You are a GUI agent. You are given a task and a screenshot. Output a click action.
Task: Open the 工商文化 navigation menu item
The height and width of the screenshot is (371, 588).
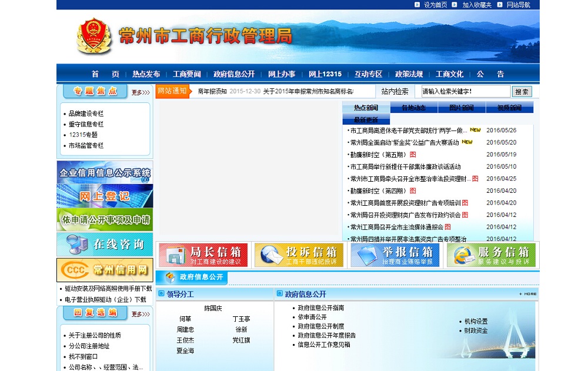[x=449, y=74]
